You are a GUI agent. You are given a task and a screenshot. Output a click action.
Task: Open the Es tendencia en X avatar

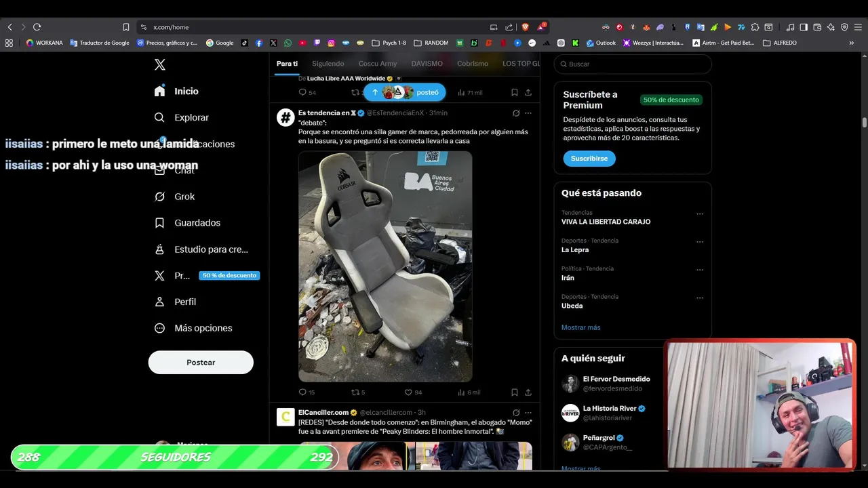point(285,117)
